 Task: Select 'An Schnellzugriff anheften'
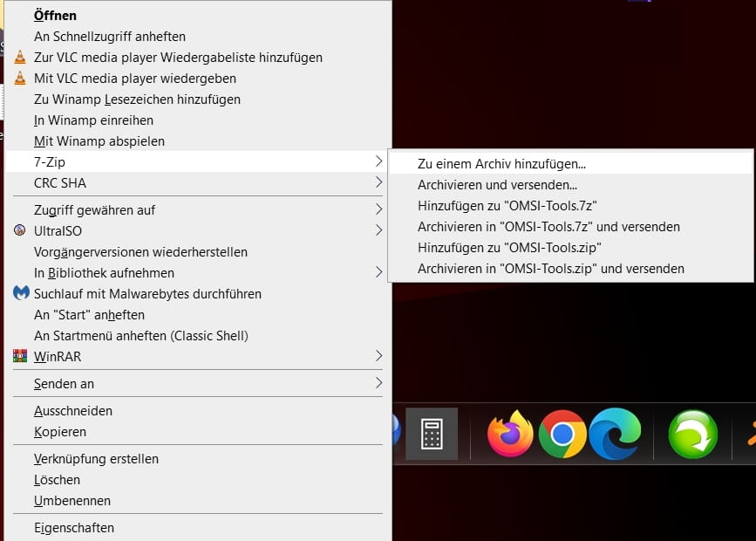[110, 37]
